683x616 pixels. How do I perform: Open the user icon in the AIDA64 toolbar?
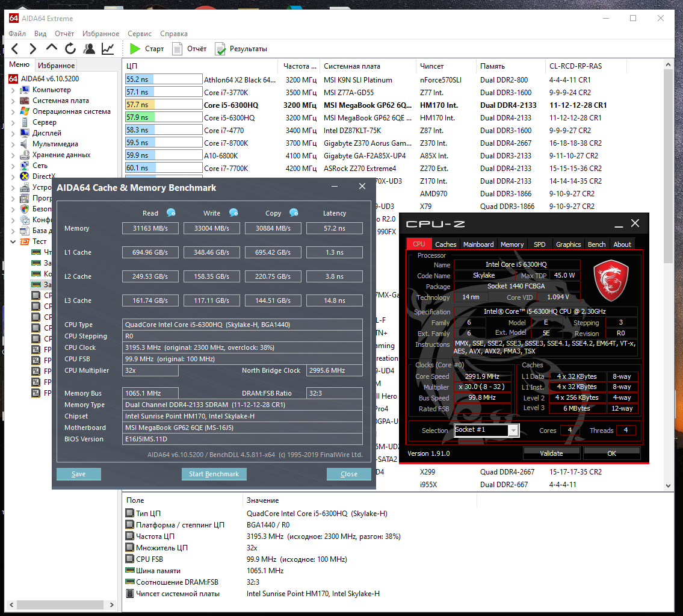(89, 49)
